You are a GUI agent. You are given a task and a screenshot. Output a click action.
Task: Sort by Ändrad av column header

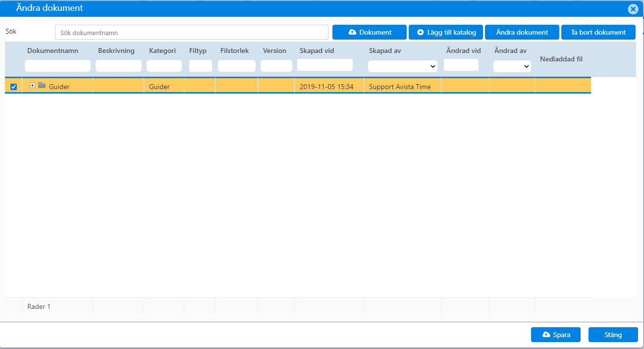(x=510, y=50)
